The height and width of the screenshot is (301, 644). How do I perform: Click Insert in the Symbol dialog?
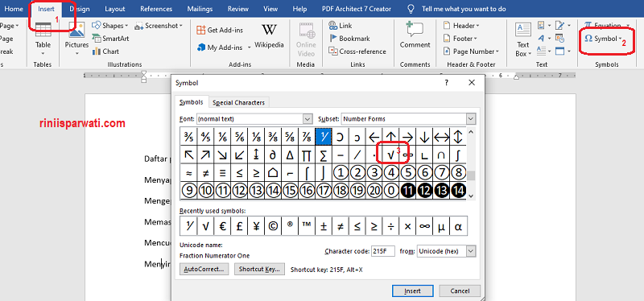click(412, 291)
